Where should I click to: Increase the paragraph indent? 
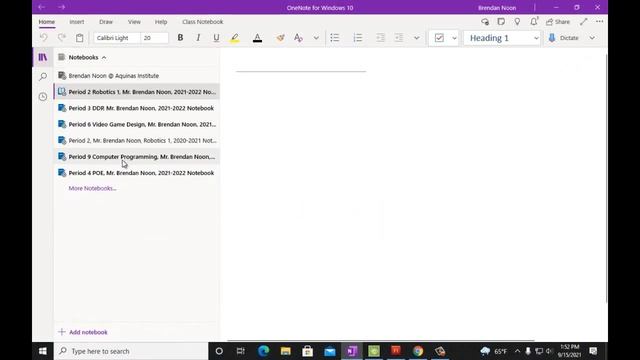(399, 38)
